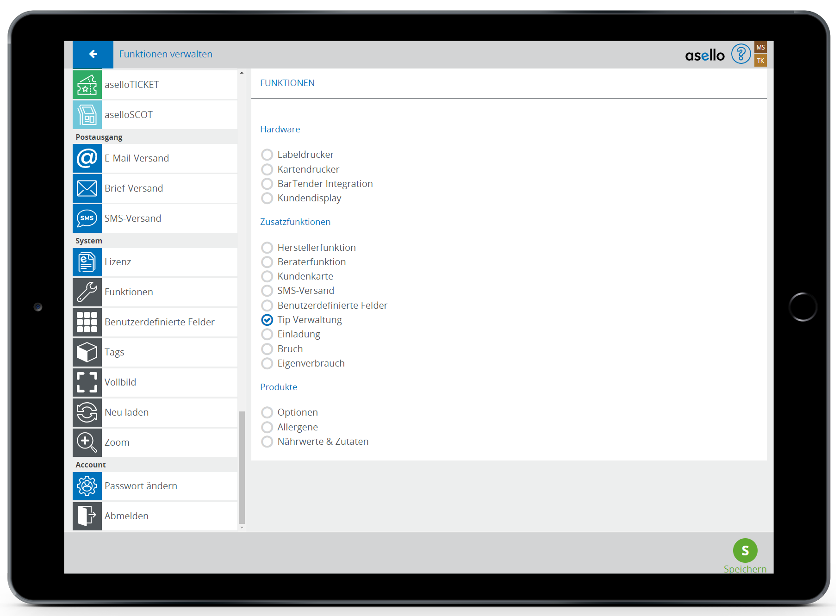840x616 pixels.
Task: Enable the Labeldrucker option
Action: (267, 155)
